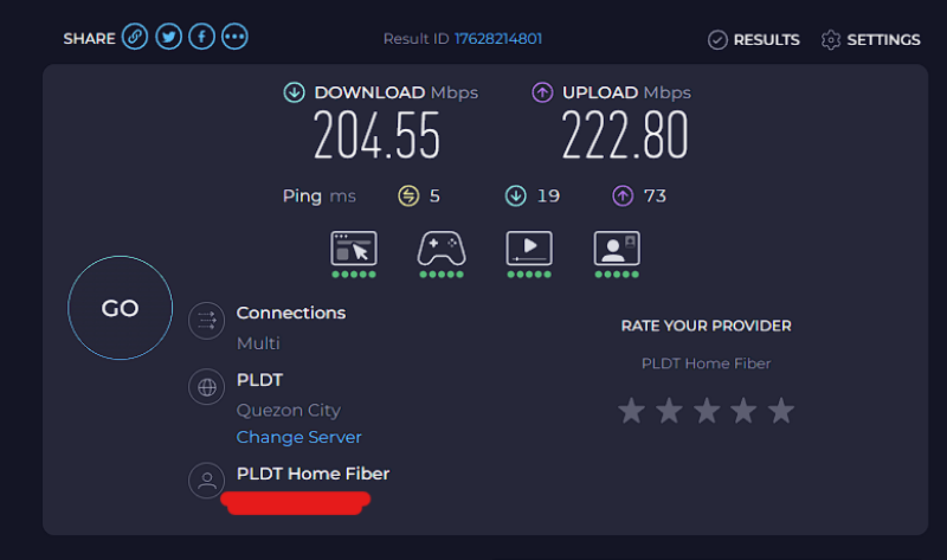The height and width of the screenshot is (560, 947).
Task: Open the Results menu
Action: coord(754,40)
